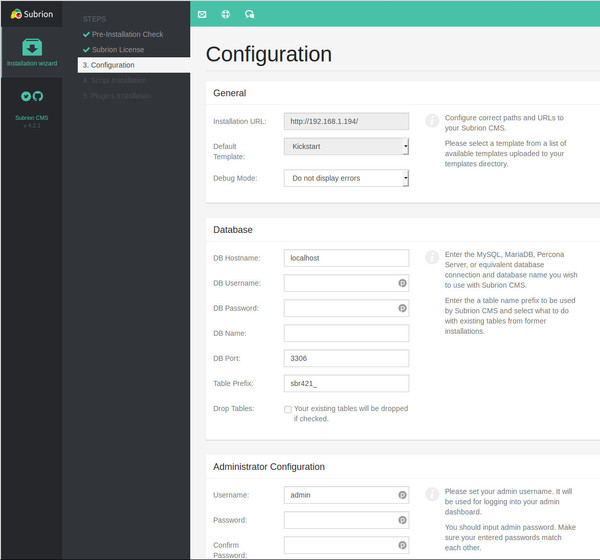Click the lifebuoy help icon in the top bar

pos(225,14)
